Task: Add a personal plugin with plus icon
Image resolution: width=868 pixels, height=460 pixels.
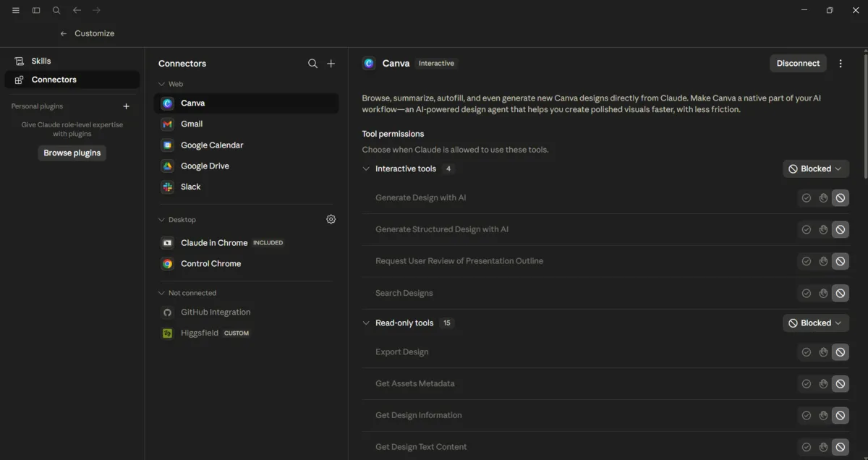Action: pos(127,106)
